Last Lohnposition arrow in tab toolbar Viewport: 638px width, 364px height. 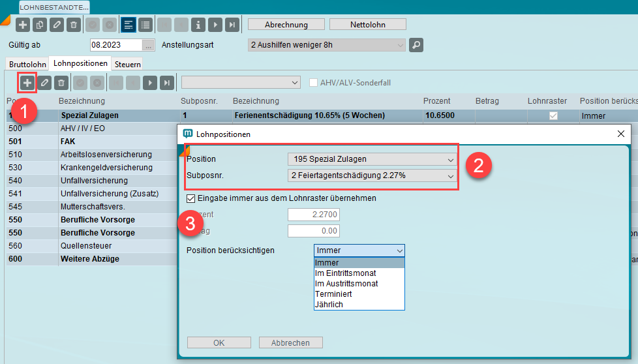click(x=167, y=83)
